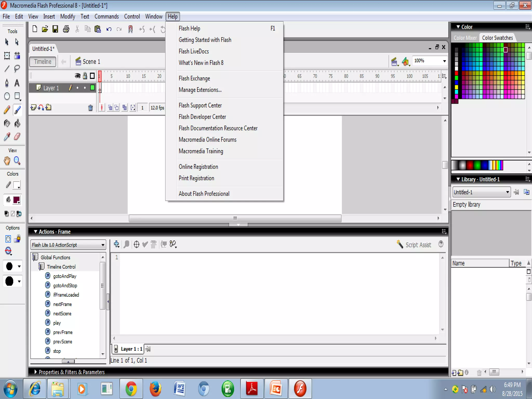Toggle Layer 1 outline color square
532x399 pixels.
click(x=92, y=88)
